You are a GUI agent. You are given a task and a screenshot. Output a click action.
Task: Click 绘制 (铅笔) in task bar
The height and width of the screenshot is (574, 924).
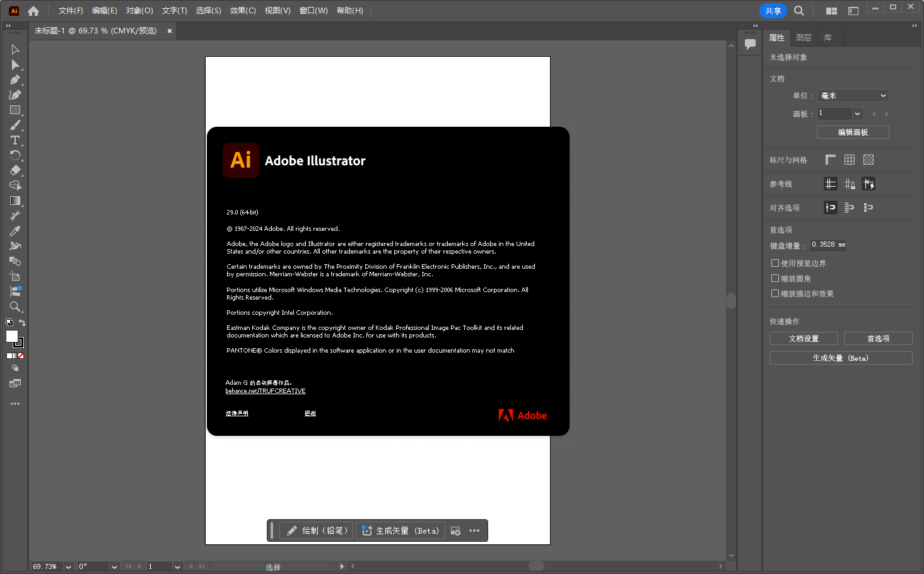317,531
